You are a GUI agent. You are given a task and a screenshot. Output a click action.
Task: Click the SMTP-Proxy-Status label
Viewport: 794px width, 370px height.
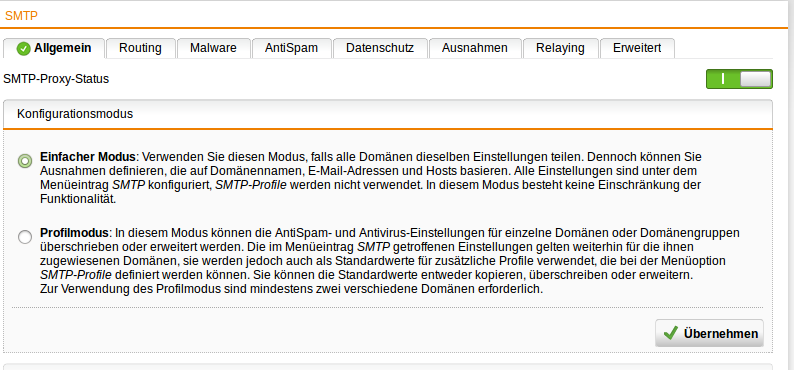point(56,79)
